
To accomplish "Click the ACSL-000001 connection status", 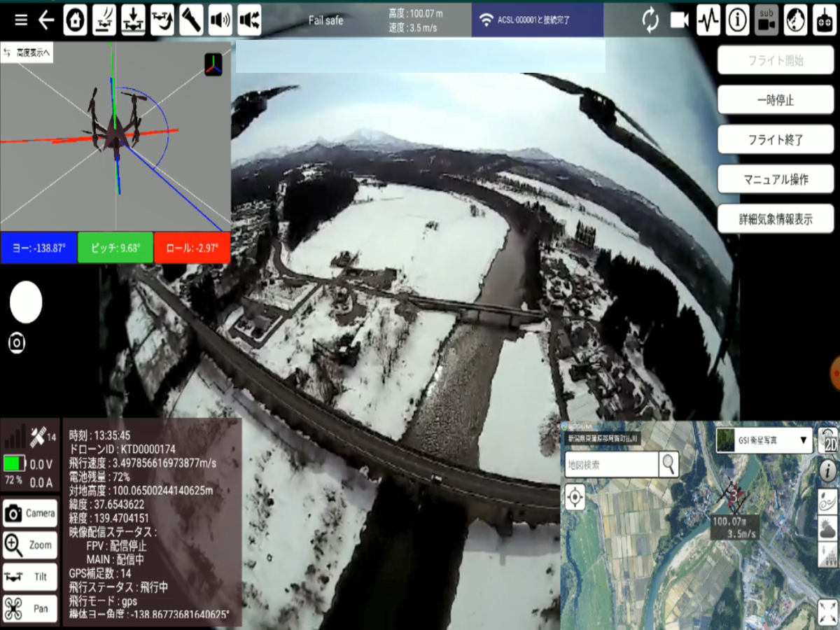I will (x=538, y=20).
